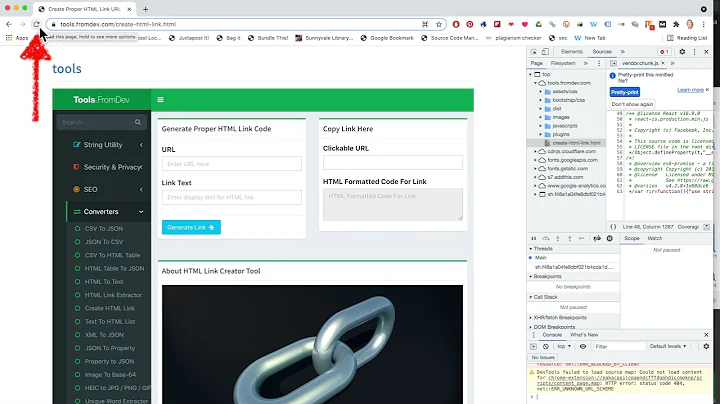Click the step over debugger icon
The width and height of the screenshot is (720, 404).
point(546,238)
